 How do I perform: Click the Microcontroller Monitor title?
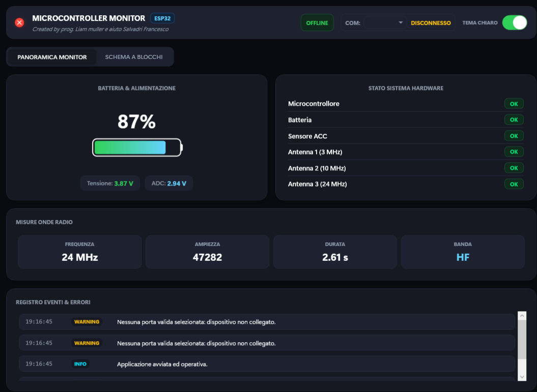[x=89, y=18]
